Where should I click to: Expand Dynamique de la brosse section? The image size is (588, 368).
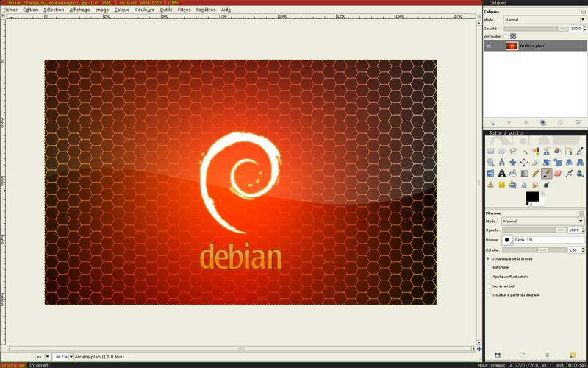tap(488, 259)
